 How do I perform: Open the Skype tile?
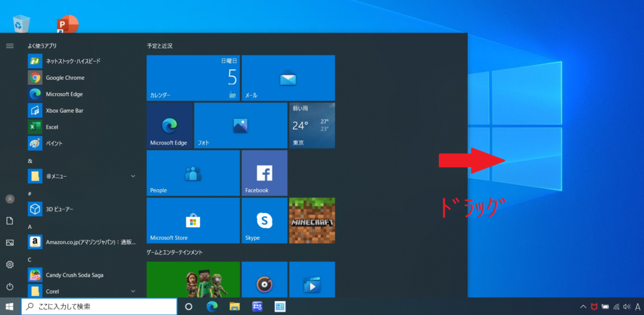coord(265,221)
